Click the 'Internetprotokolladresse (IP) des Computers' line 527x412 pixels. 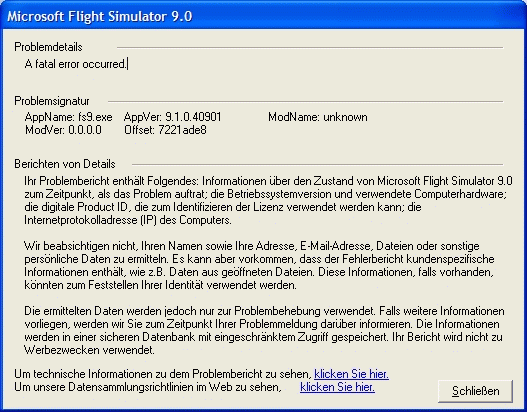pyautogui.click(x=128, y=220)
